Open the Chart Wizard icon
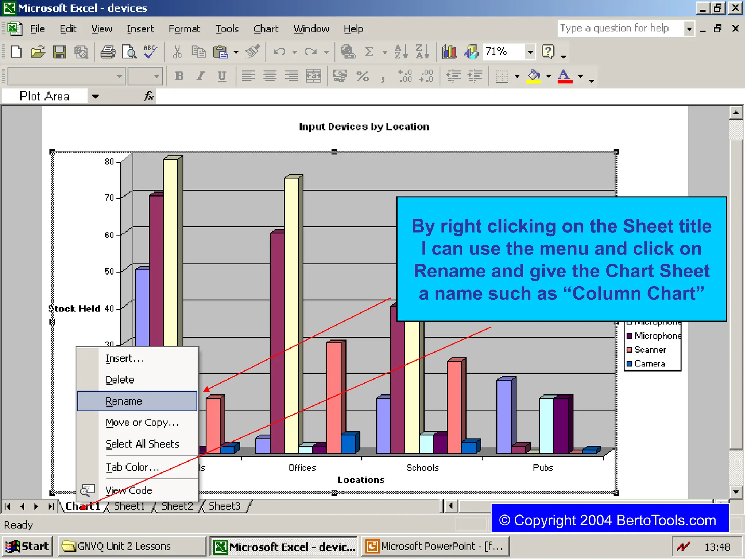This screenshot has width=747, height=560. pyautogui.click(x=449, y=52)
